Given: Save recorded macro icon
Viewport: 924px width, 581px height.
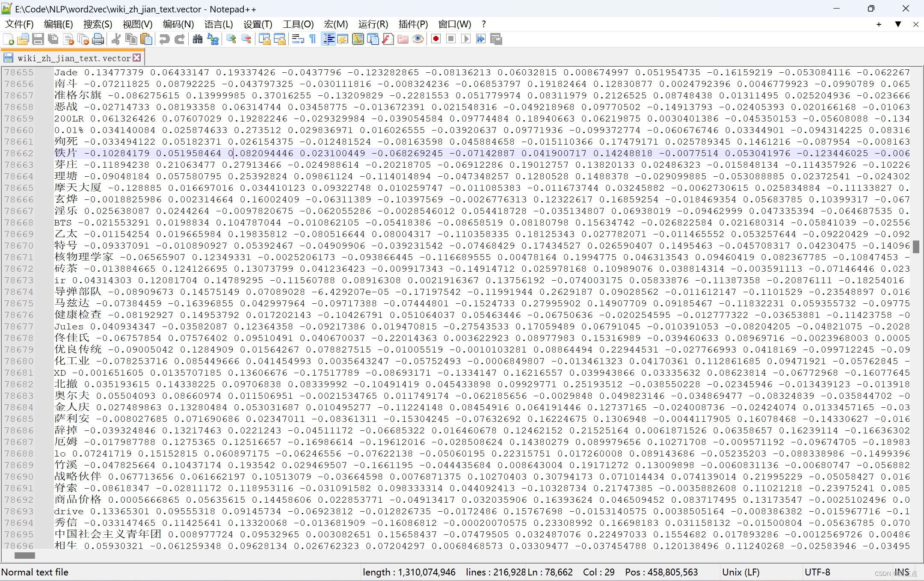Looking at the screenshot, I should 496,39.
